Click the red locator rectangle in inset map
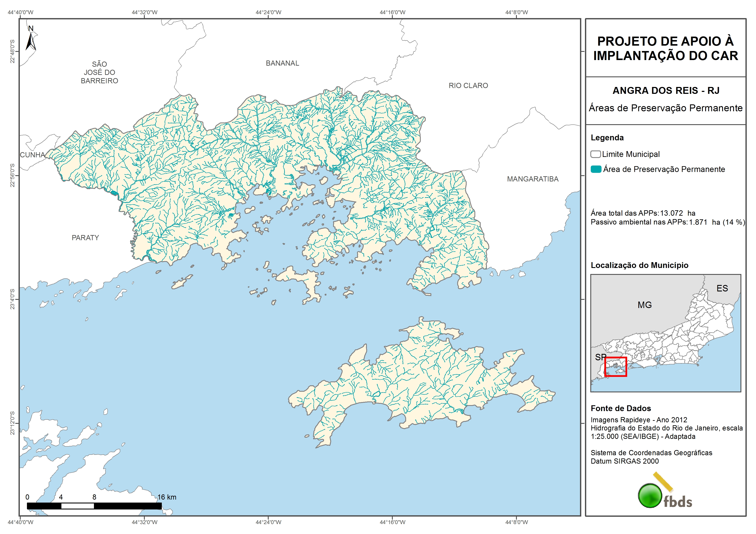This screenshot has width=756, height=534. pyautogui.click(x=615, y=367)
